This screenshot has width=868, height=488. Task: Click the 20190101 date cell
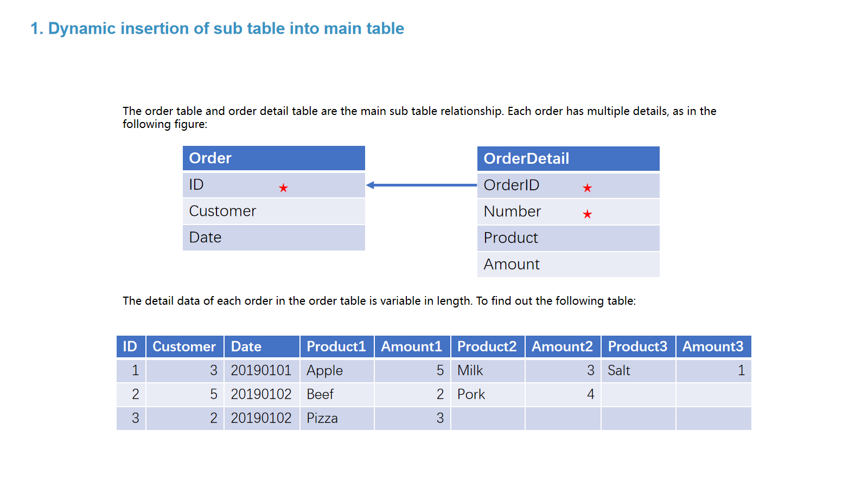(x=261, y=371)
